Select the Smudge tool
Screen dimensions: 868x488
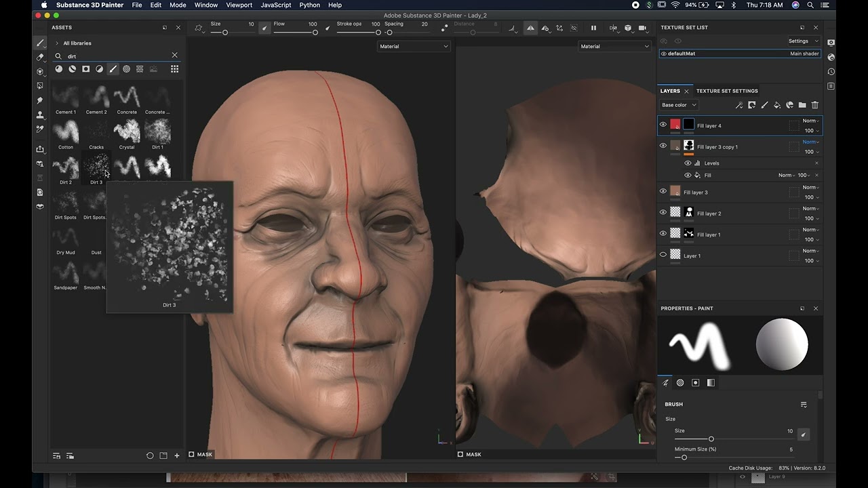point(40,100)
